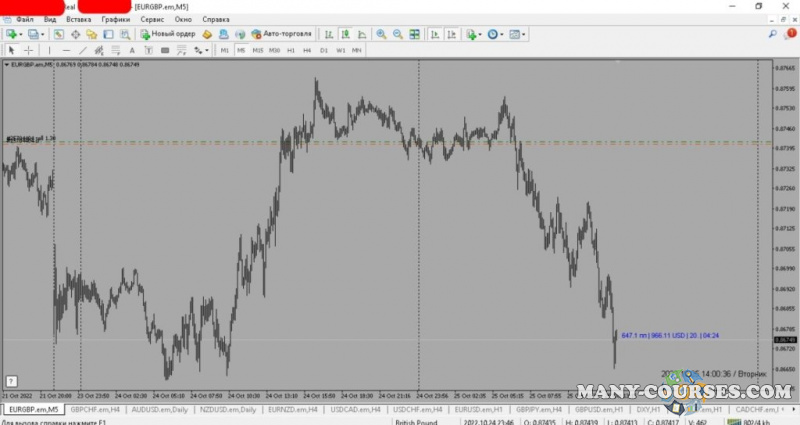The image size is (800, 425).
Task: Select the trendline drawing tool
Action: point(82,50)
